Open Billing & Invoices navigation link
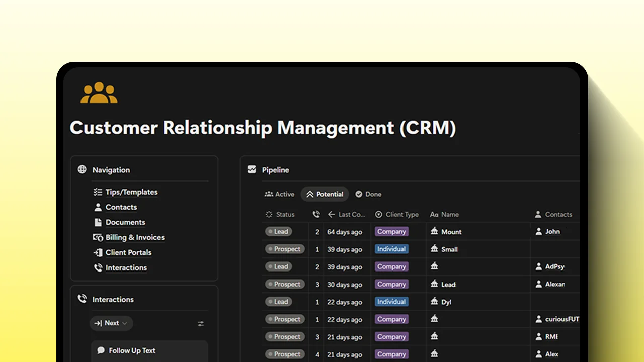 point(135,237)
